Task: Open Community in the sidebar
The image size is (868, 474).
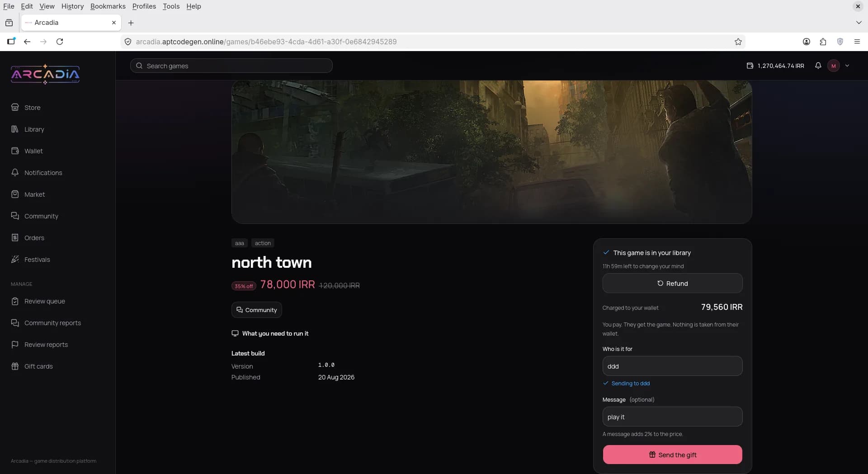Action: pos(41,216)
